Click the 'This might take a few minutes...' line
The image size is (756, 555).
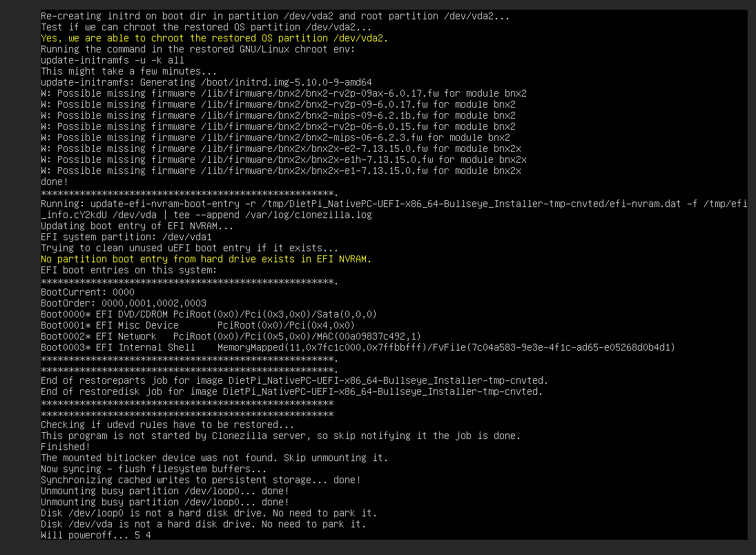pos(128,71)
